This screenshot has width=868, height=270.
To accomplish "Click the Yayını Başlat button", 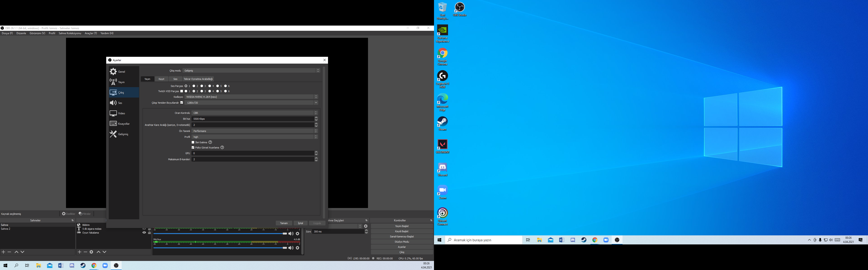I will [x=402, y=226].
